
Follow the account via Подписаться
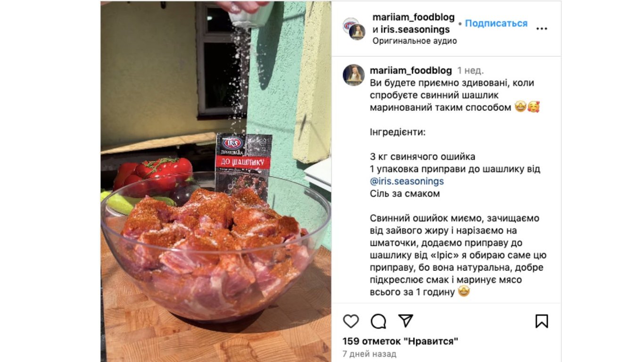point(496,24)
